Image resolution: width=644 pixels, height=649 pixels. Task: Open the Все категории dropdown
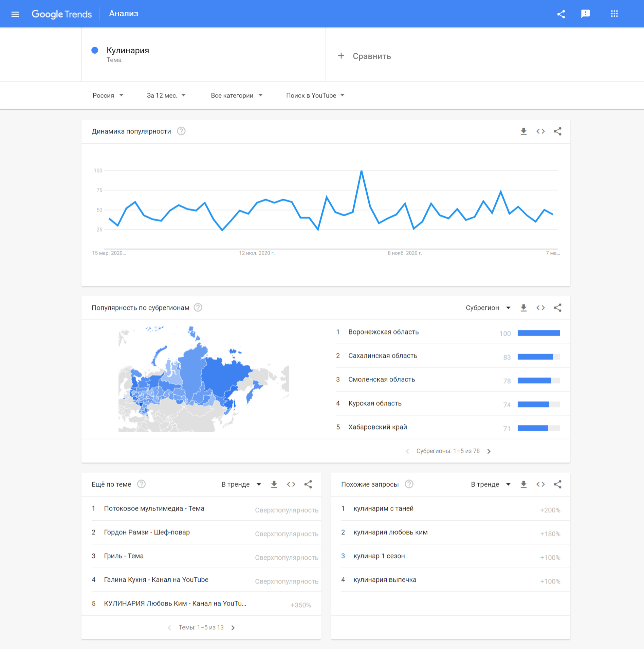tap(237, 95)
